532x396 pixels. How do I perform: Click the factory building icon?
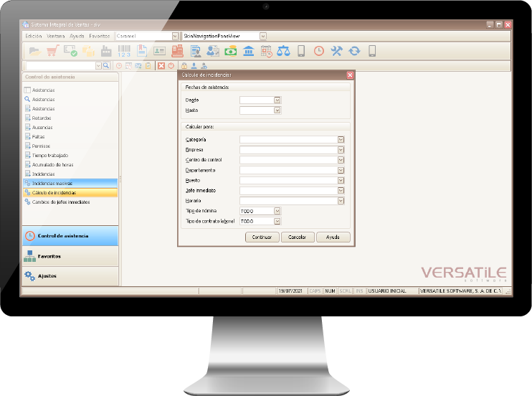(106, 51)
